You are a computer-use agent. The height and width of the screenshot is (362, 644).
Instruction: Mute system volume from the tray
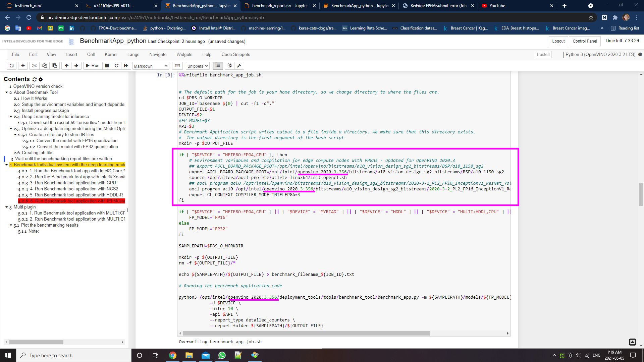(578, 355)
